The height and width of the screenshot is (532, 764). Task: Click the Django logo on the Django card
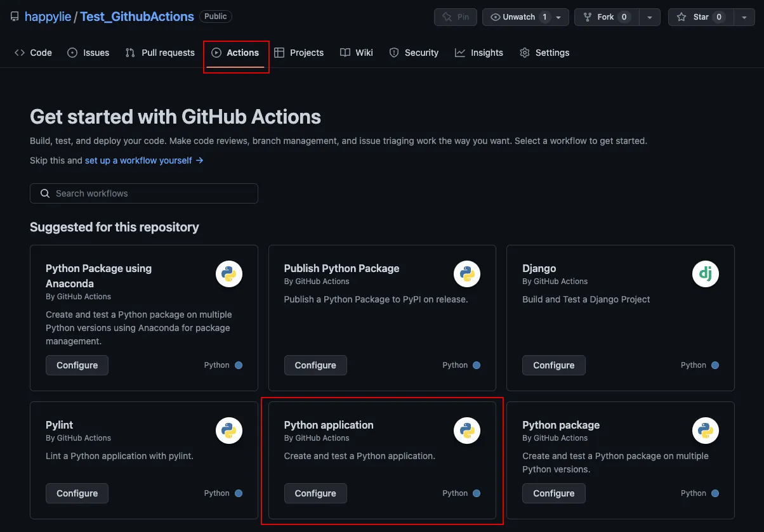pyautogui.click(x=705, y=275)
